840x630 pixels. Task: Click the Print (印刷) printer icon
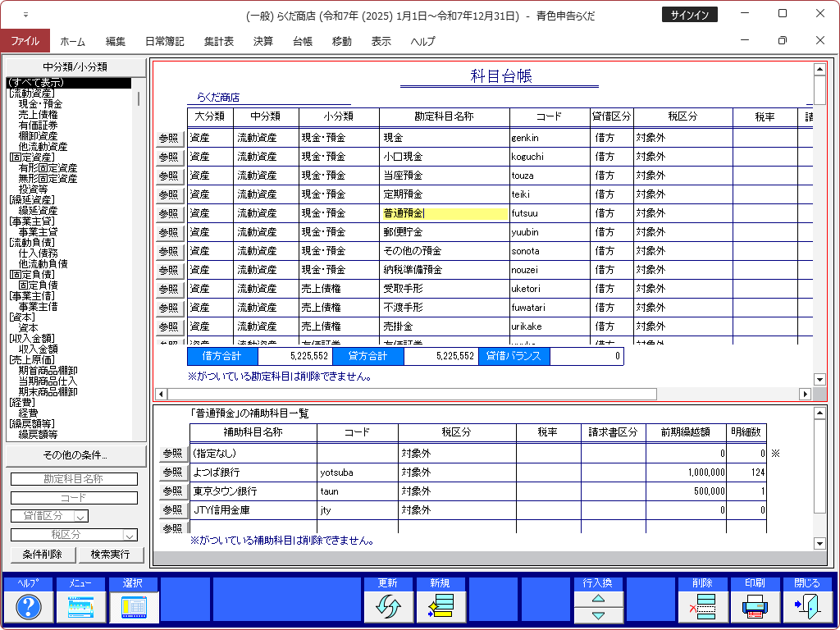(x=756, y=607)
